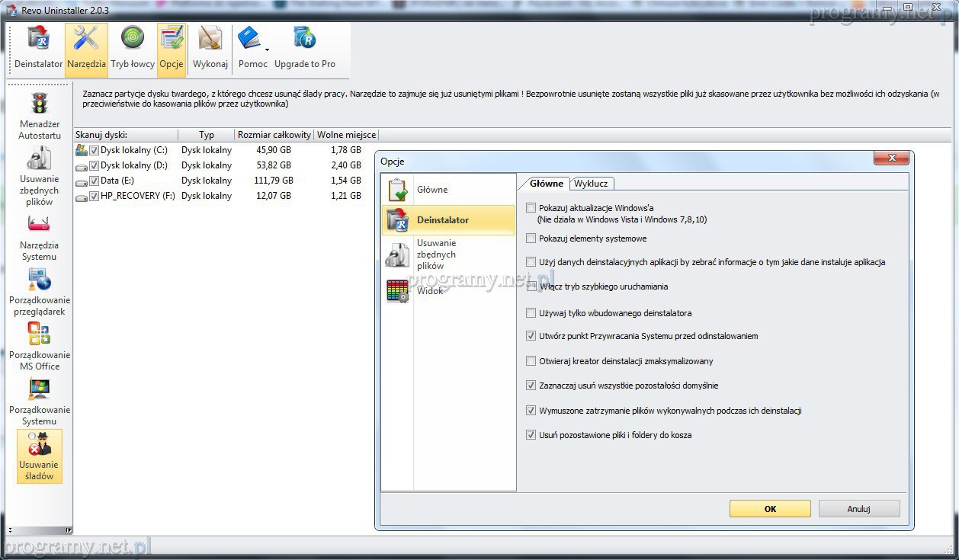Select Główne category in options sidebar
The width and height of the screenshot is (959, 560).
pos(431,190)
